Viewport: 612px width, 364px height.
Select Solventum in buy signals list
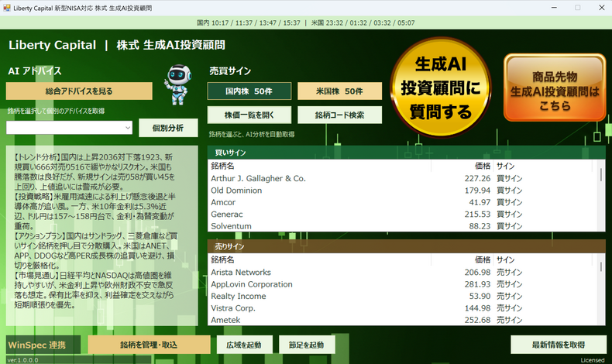click(x=404, y=226)
